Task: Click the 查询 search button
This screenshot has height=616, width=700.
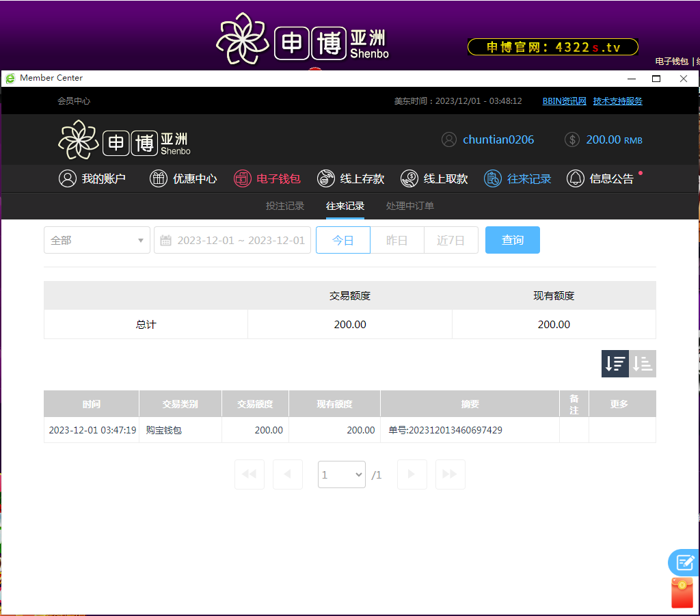Action: pos(512,240)
